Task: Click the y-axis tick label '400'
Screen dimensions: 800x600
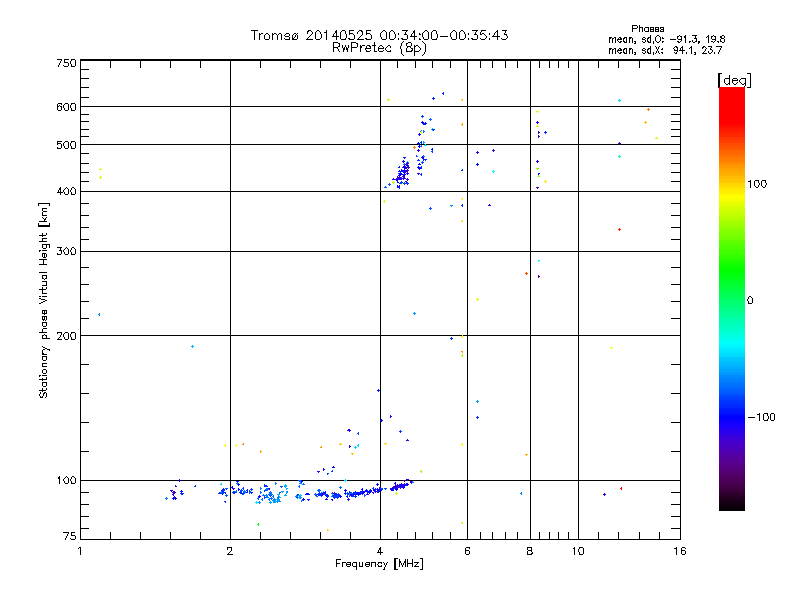Action: (66, 192)
